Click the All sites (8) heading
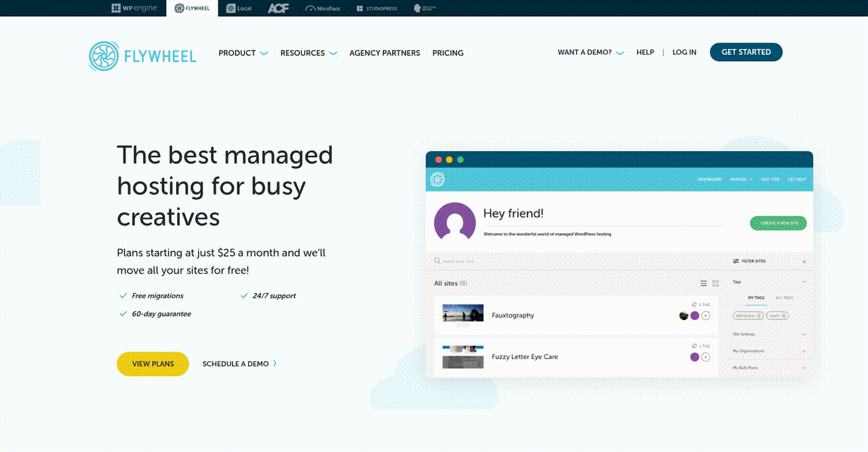The image size is (868, 452). (x=450, y=283)
